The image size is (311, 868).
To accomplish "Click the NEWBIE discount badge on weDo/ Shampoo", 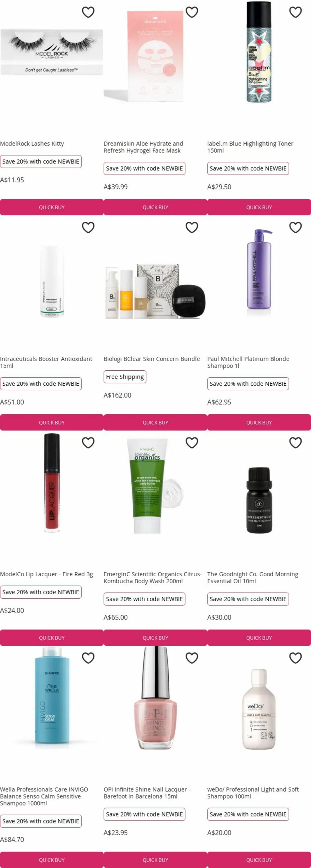I will click(248, 814).
